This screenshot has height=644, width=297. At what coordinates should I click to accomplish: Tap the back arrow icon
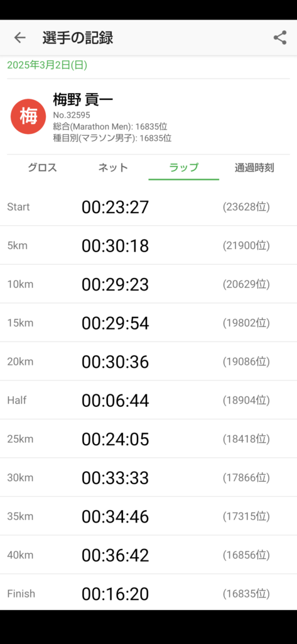(19, 38)
